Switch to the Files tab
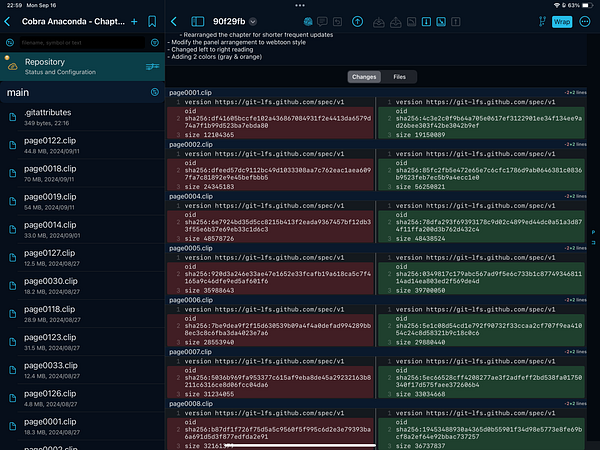 click(399, 76)
